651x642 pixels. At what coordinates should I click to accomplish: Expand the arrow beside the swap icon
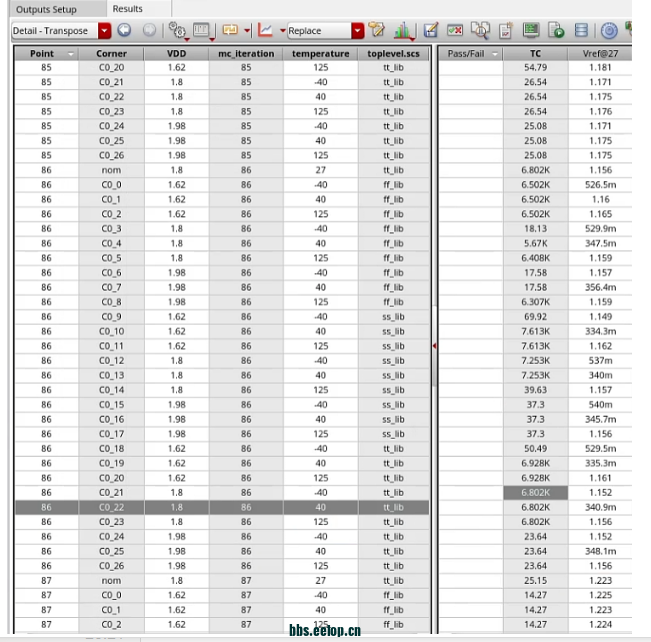(247, 31)
